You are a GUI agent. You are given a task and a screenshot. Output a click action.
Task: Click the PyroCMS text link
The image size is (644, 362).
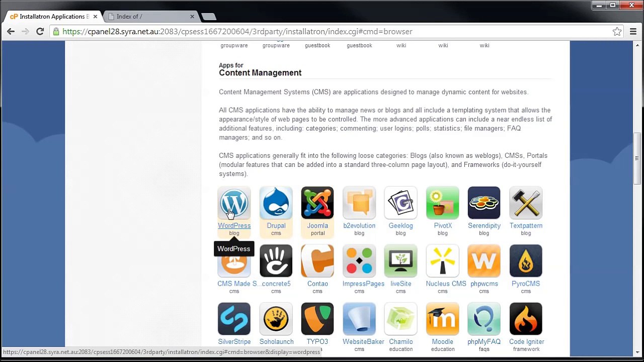(526, 284)
